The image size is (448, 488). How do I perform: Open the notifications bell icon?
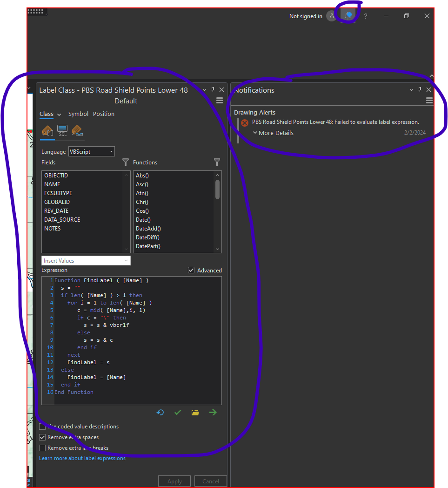click(x=348, y=16)
